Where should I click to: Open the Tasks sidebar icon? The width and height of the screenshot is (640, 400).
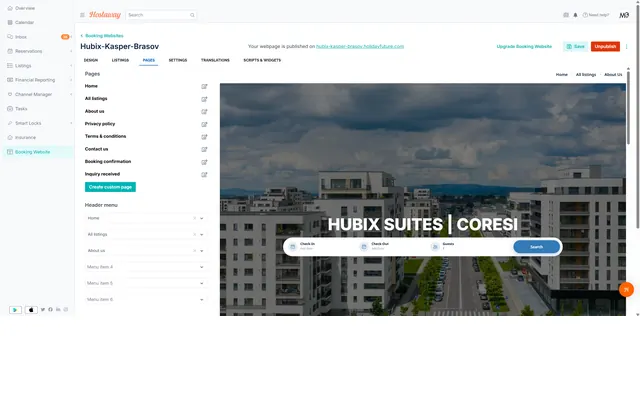[10, 109]
